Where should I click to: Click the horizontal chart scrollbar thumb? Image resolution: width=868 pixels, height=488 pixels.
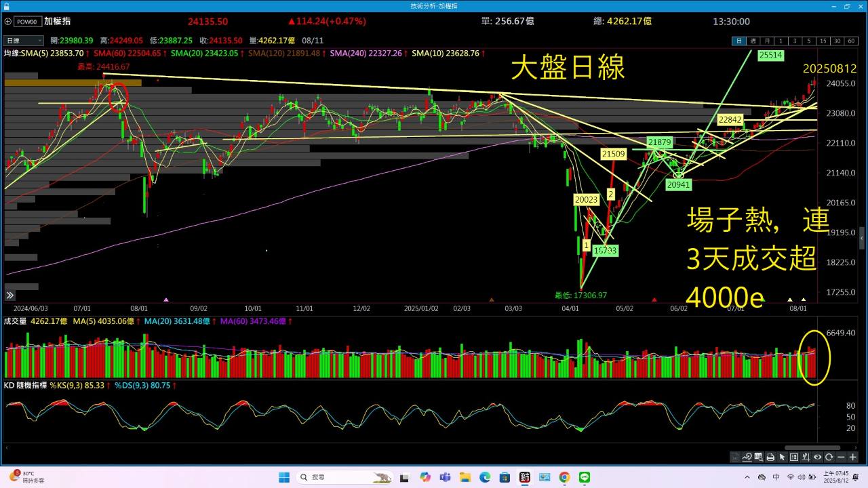coord(812,448)
